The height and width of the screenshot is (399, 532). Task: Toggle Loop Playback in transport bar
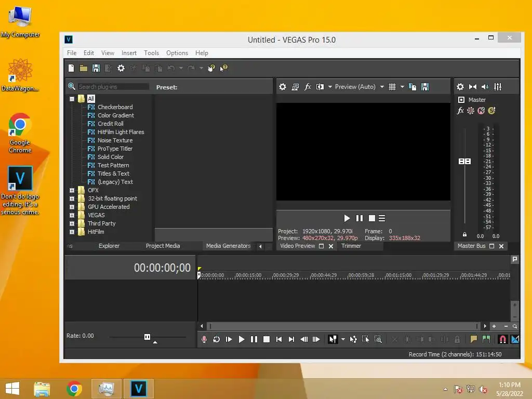216,339
